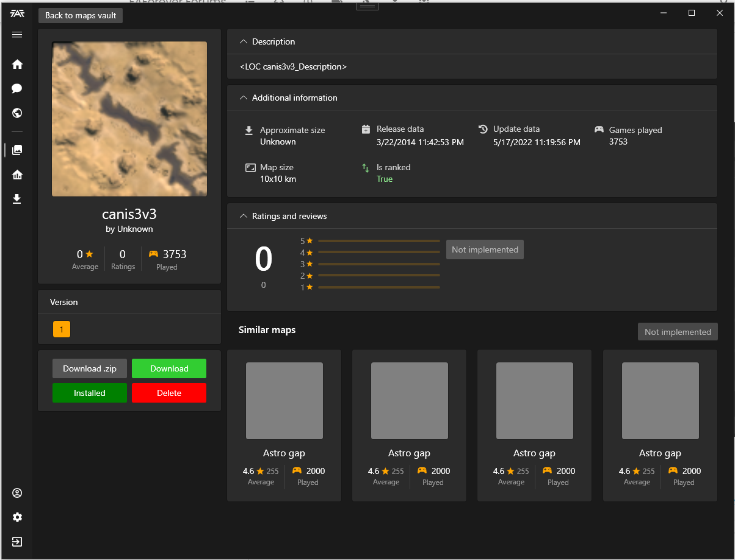Click Back to maps vault button

click(x=81, y=15)
